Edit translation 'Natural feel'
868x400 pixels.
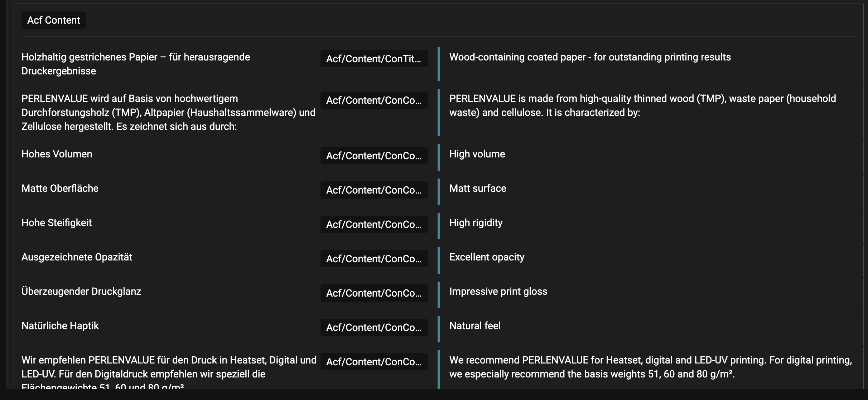(475, 326)
